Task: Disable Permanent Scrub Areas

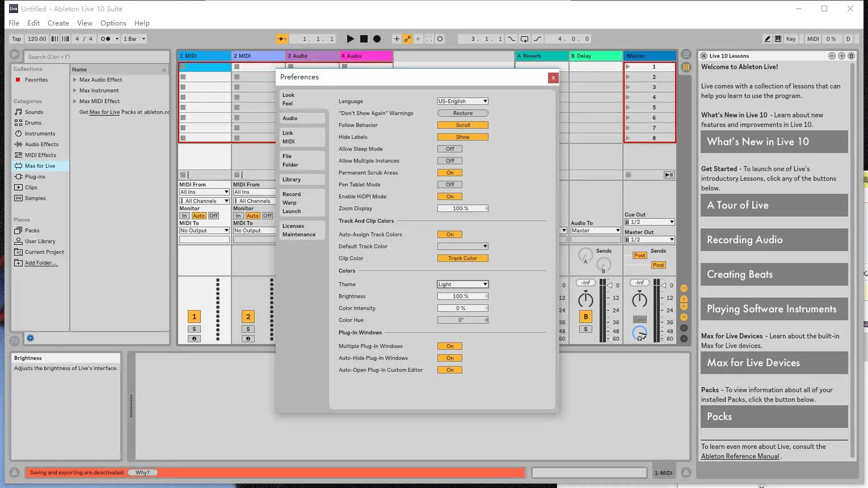Action: (x=450, y=172)
